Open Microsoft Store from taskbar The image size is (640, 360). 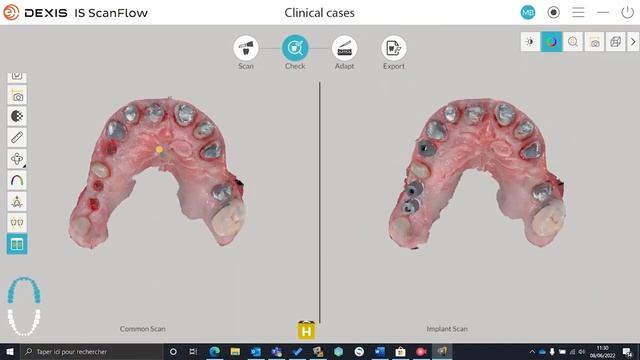(x=400, y=351)
